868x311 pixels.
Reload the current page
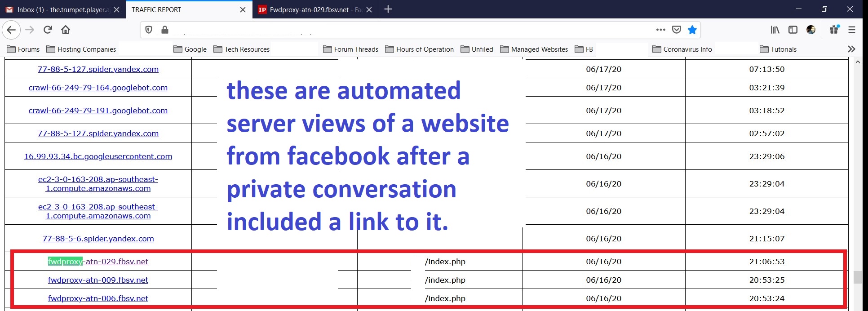[48, 30]
